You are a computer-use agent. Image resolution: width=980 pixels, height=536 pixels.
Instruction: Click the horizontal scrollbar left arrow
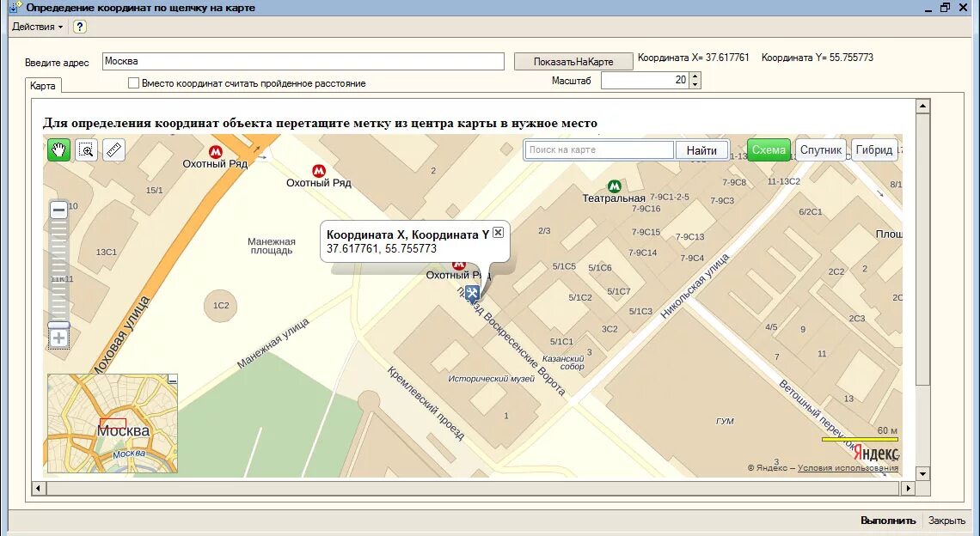coord(40,488)
